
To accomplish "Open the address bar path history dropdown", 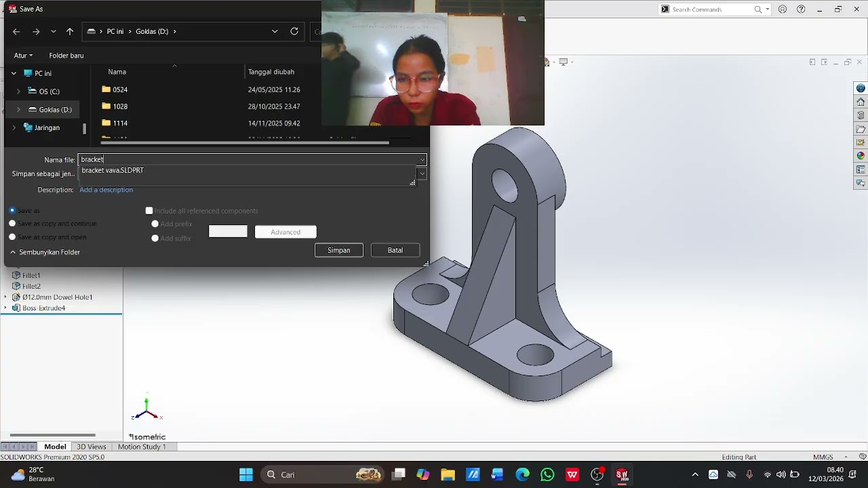I will (275, 31).
